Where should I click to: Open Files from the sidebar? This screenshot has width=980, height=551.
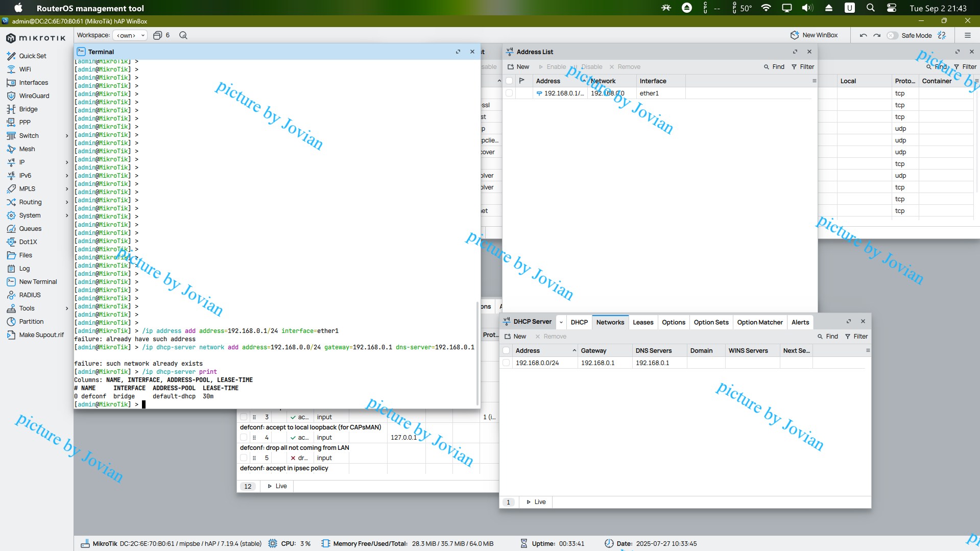tap(26, 255)
